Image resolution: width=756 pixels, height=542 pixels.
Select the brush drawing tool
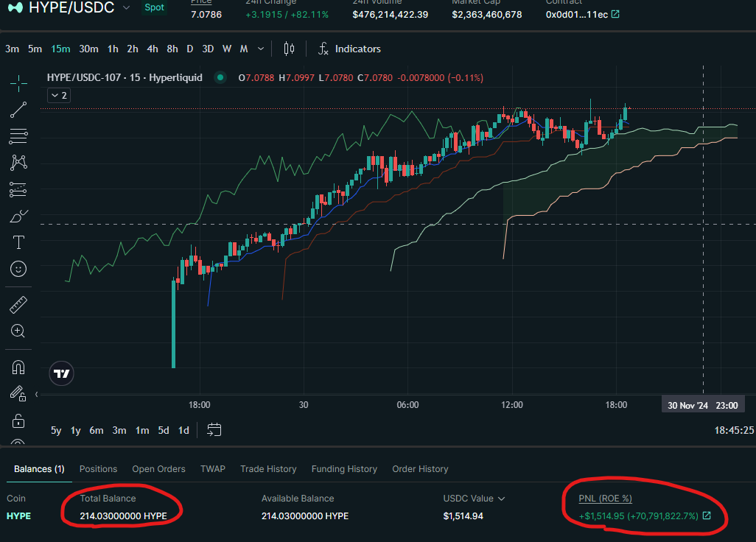pyautogui.click(x=18, y=217)
